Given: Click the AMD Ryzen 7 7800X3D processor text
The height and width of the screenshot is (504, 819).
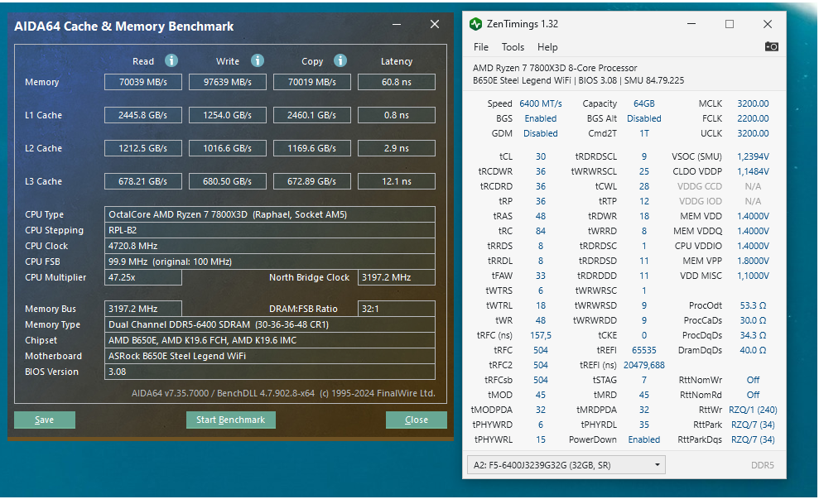Looking at the screenshot, I should (x=555, y=68).
